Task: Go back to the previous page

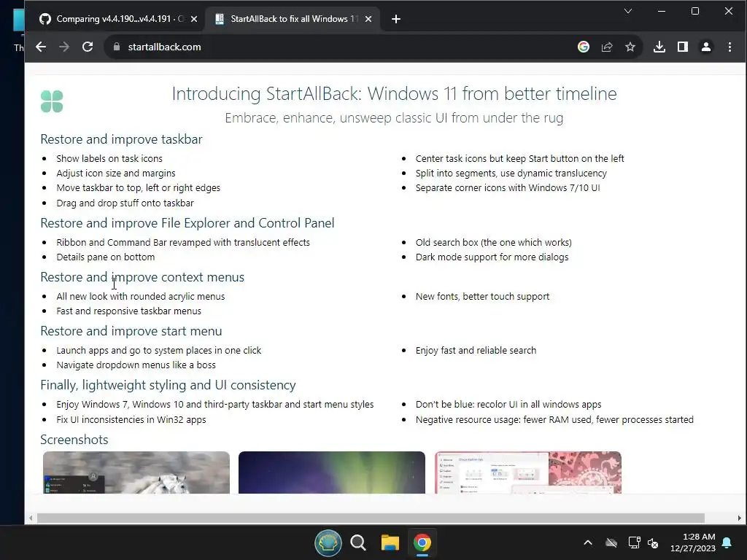Action: point(41,47)
